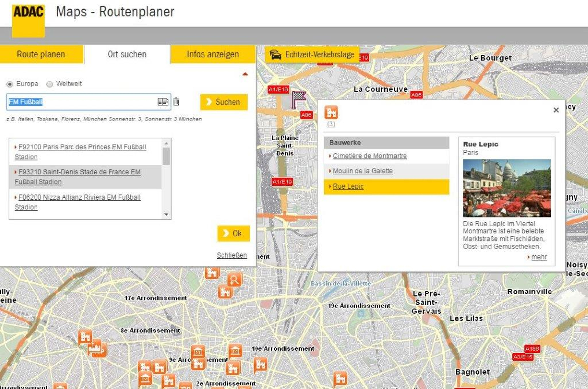
Task: Click the Bauwerke category header
Action: (386, 143)
